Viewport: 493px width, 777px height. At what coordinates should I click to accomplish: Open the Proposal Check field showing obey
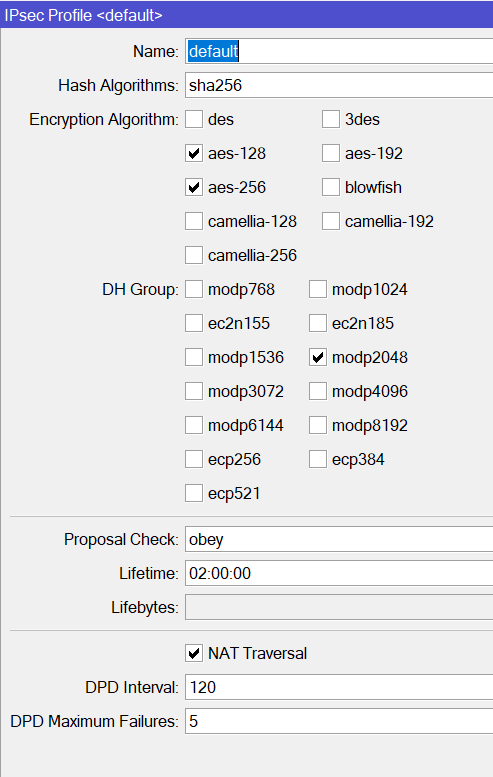click(x=339, y=539)
